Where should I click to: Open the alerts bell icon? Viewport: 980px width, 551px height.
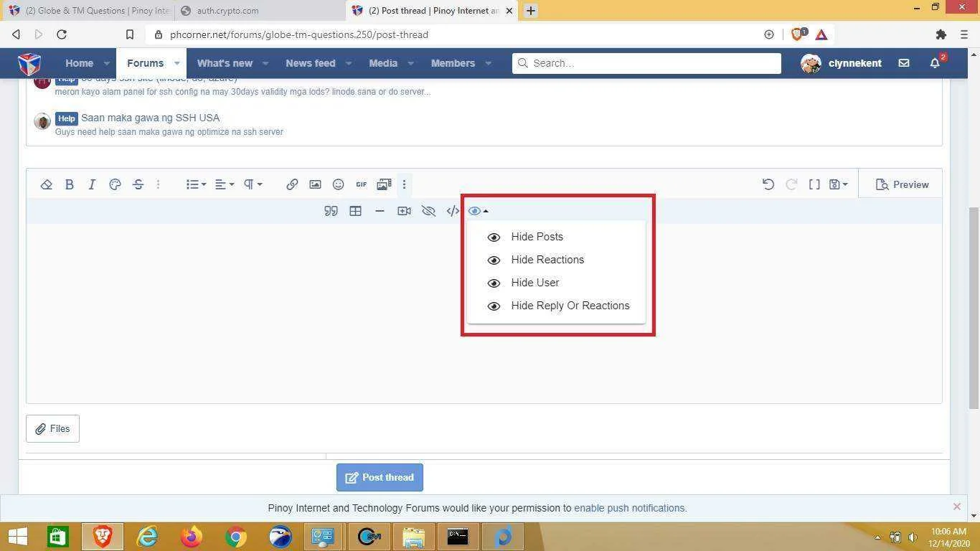coord(935,63)
